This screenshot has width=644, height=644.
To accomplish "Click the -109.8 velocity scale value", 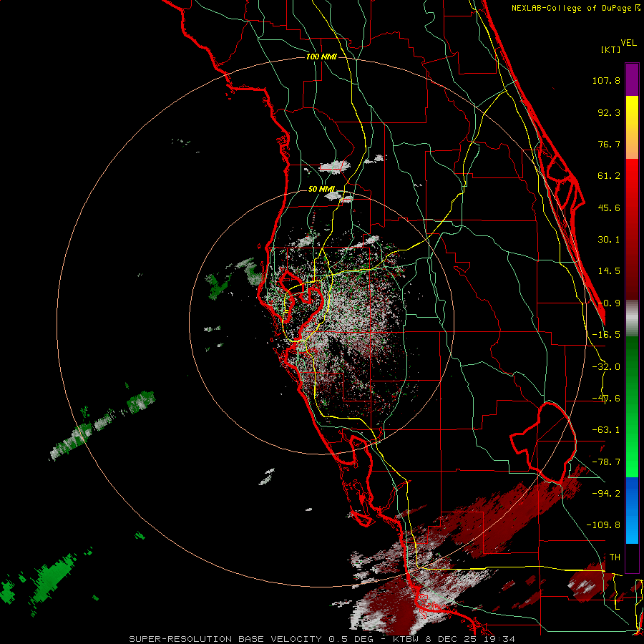I will (603, 525).
